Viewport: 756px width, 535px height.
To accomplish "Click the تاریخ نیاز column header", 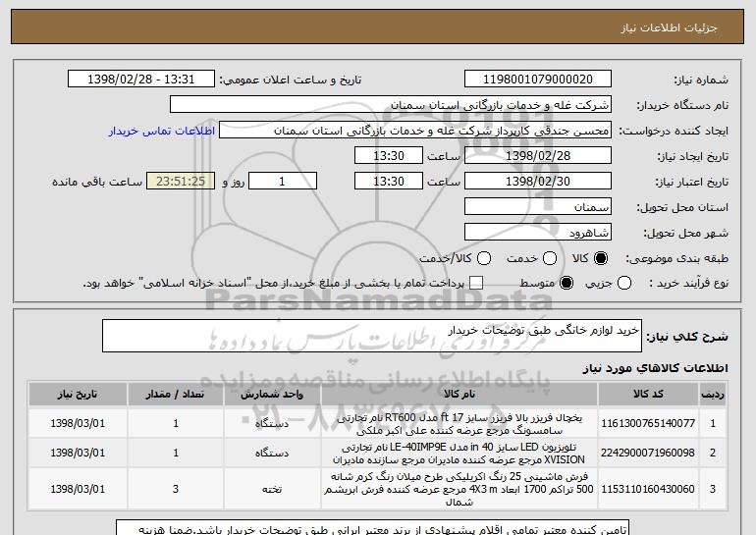I will point(78,395).
